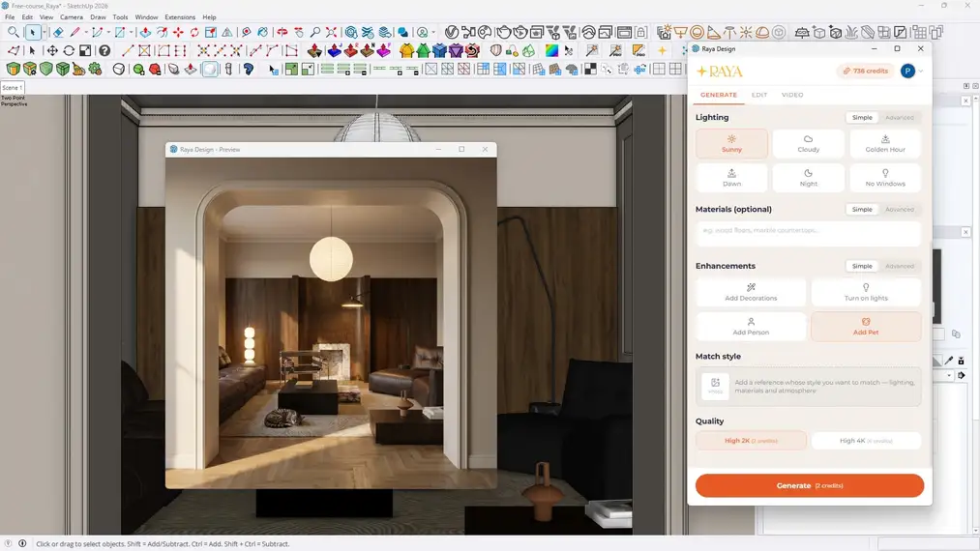Open dropdown arrow next to Line tool
This screenshot has width=980, height=551.
[86, 33]
